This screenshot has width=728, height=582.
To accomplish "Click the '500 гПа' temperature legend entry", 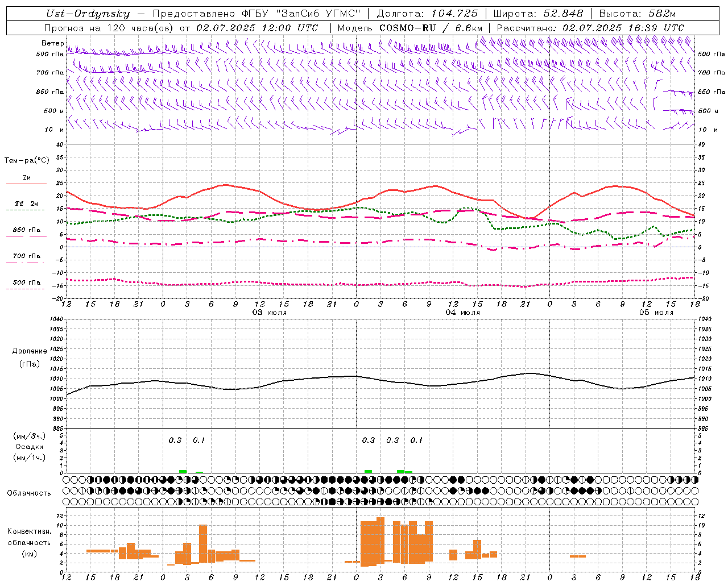I will [27, 282].
